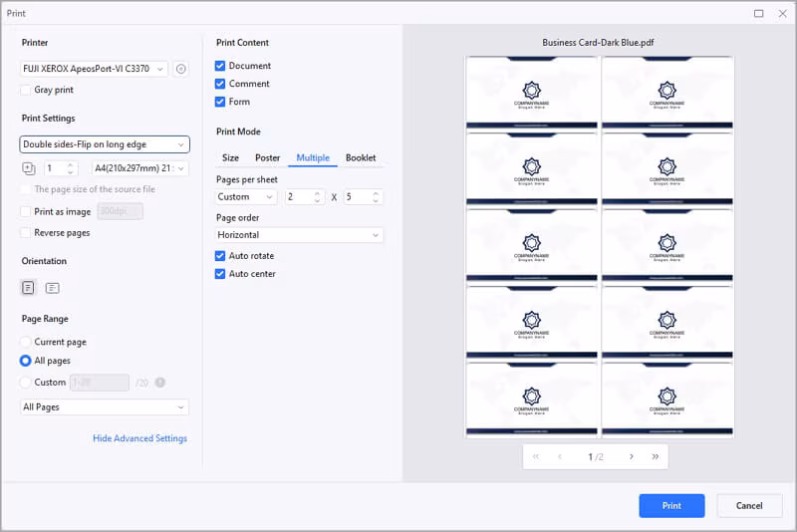
Task: Open the printer selection dropdown
Action: [x=95, y=69]
